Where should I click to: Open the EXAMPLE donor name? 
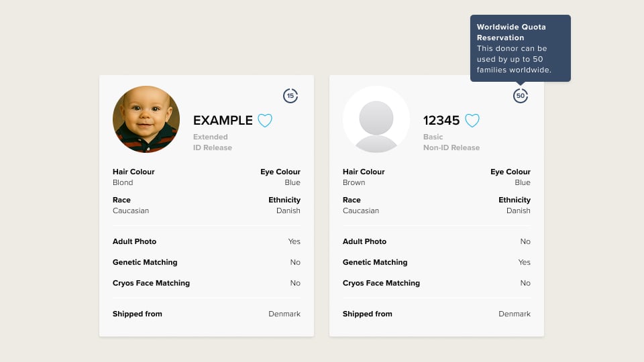(223, 120)
